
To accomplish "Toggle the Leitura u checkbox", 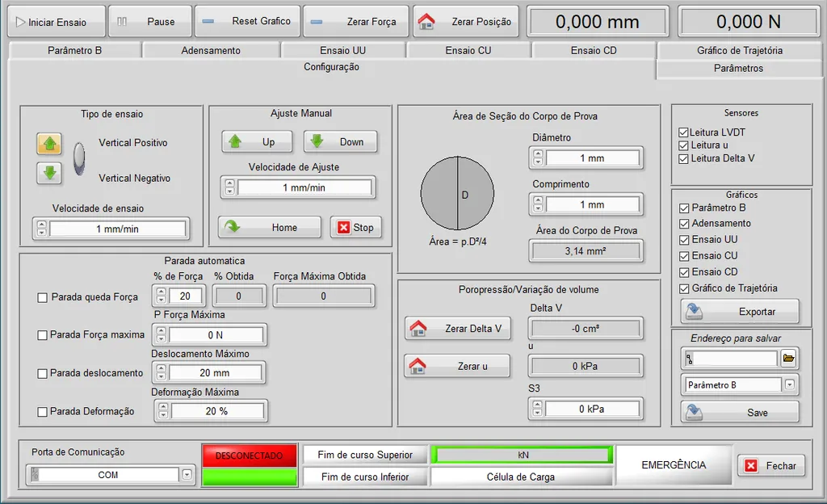I will [x=683, y=145].
